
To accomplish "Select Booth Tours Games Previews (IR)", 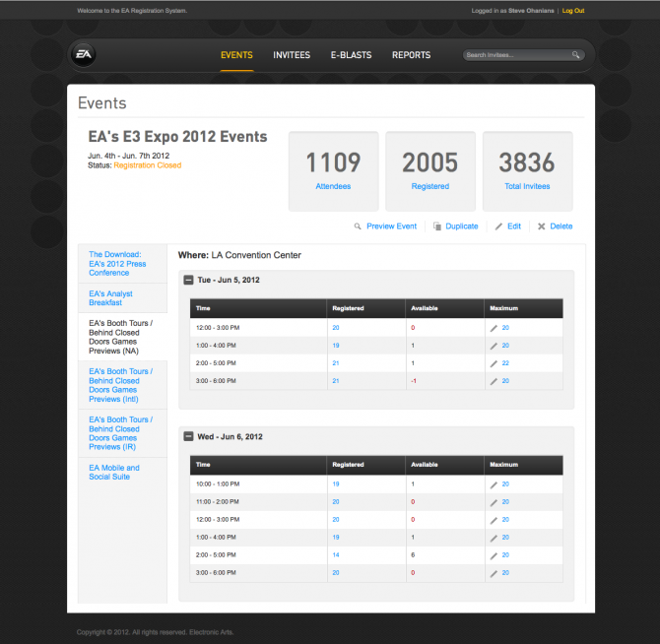I will [x=121, y=433].
